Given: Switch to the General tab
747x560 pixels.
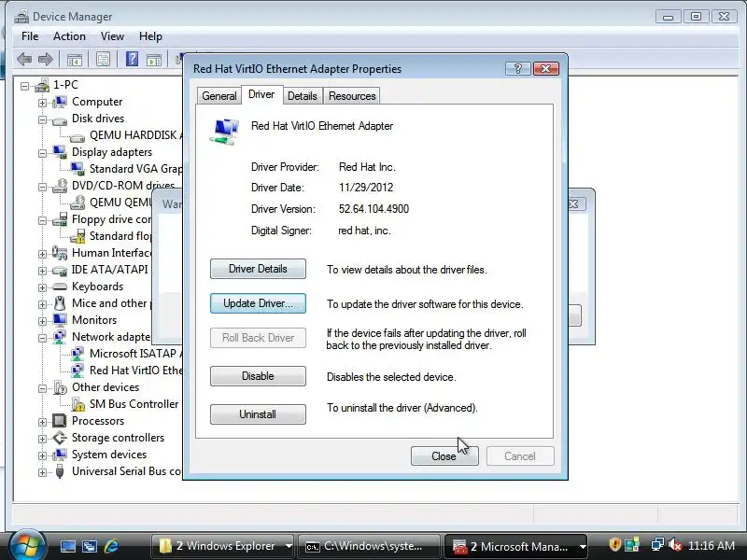Looking at the screenshot, I should pos(219,96).
